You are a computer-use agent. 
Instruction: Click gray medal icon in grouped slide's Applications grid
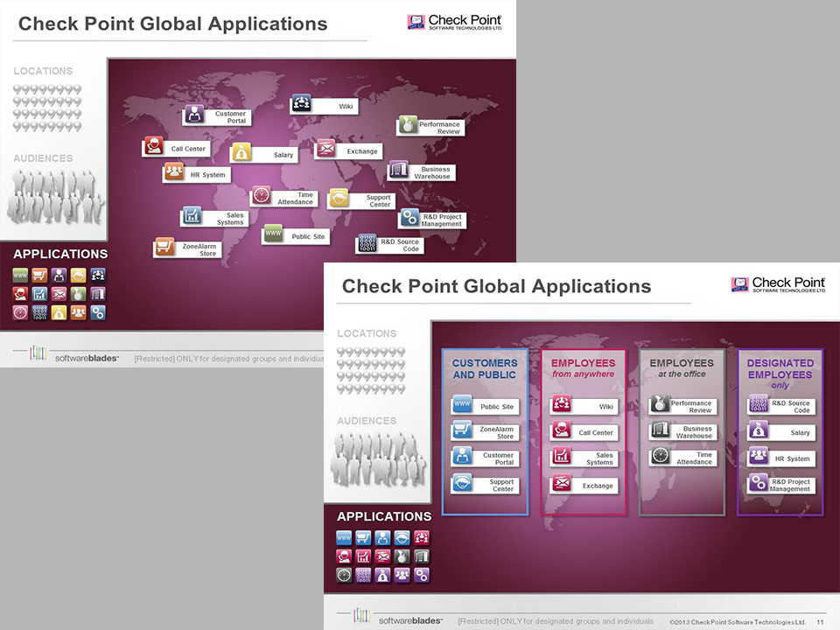[x=402, y=556]
